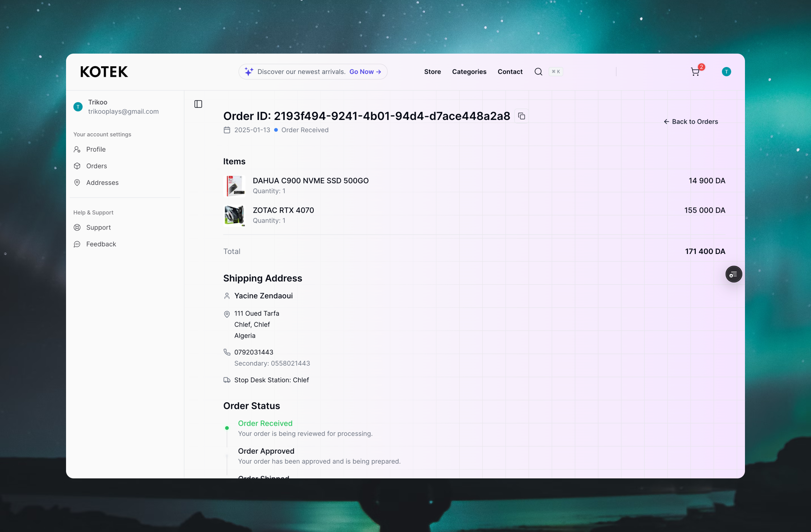Screen dimensions: 811x532
Task: Open the Feedback page
Action: [101, 244]
